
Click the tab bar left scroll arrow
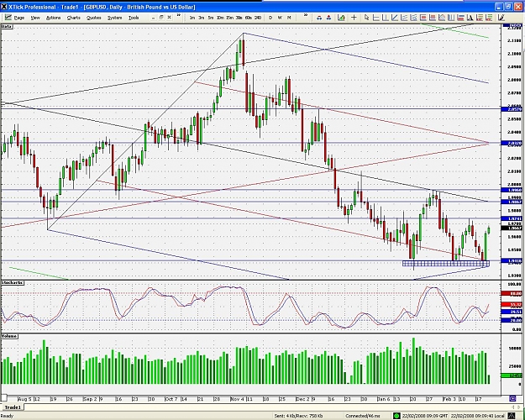click(514, 407)
